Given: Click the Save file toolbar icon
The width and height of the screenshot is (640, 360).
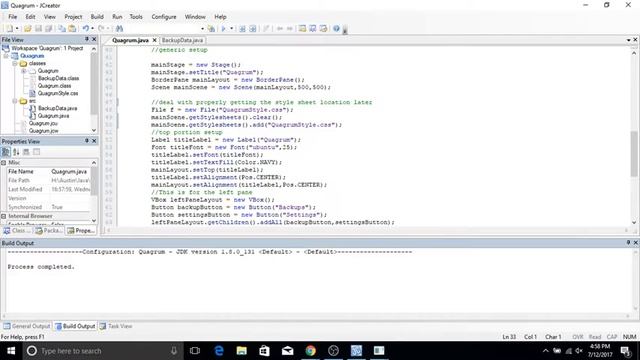Looking at the screenshot, I should pos(38,29).
